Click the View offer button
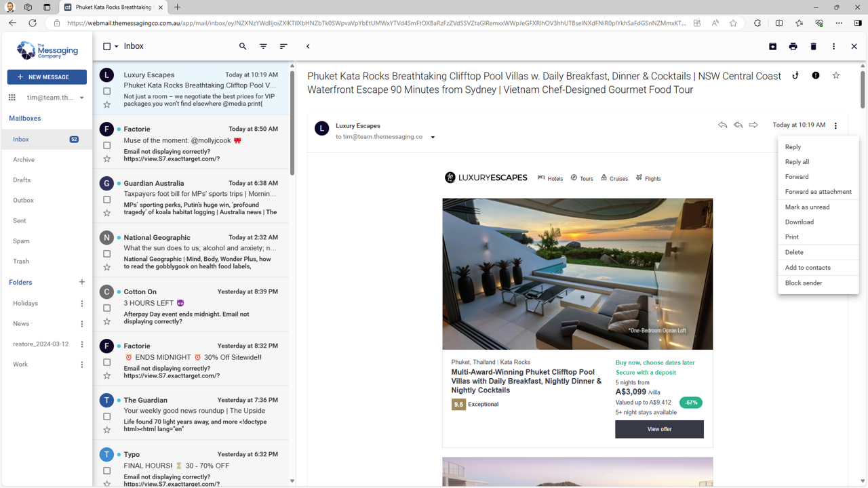Viewport: 868px width, 488px height. 659,429
